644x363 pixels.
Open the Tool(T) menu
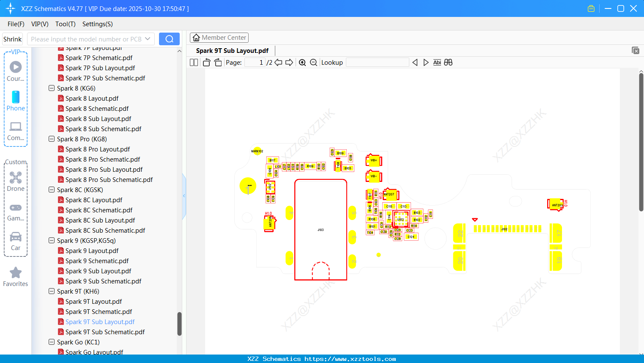coord(65,24)
